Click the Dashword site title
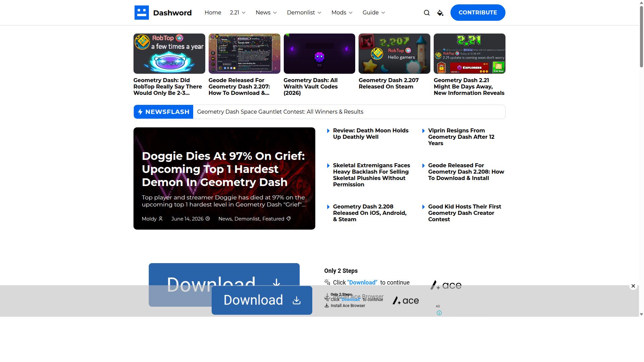 pos(172,13)
